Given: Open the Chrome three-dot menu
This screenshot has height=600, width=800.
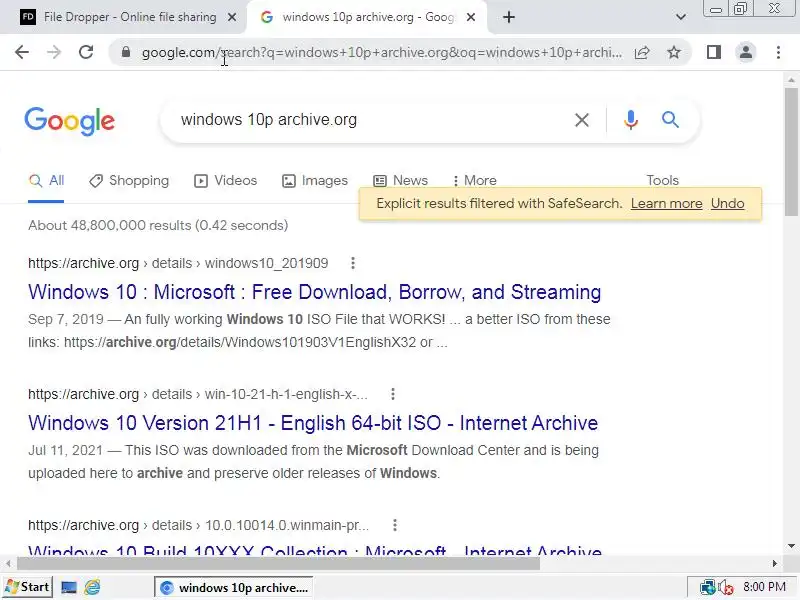Looking at the screenshot, I should coord(778,52).
